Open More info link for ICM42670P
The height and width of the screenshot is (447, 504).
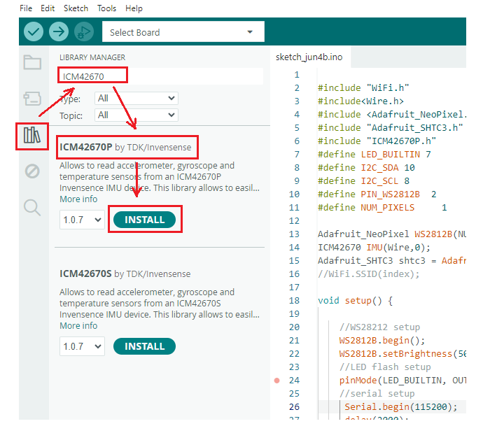pos(78,199)
